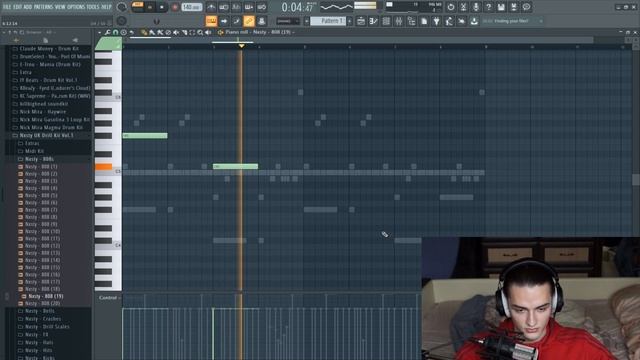Toggle the highlighted channel rack icon
640x360 pixels.
click(249, 21)
